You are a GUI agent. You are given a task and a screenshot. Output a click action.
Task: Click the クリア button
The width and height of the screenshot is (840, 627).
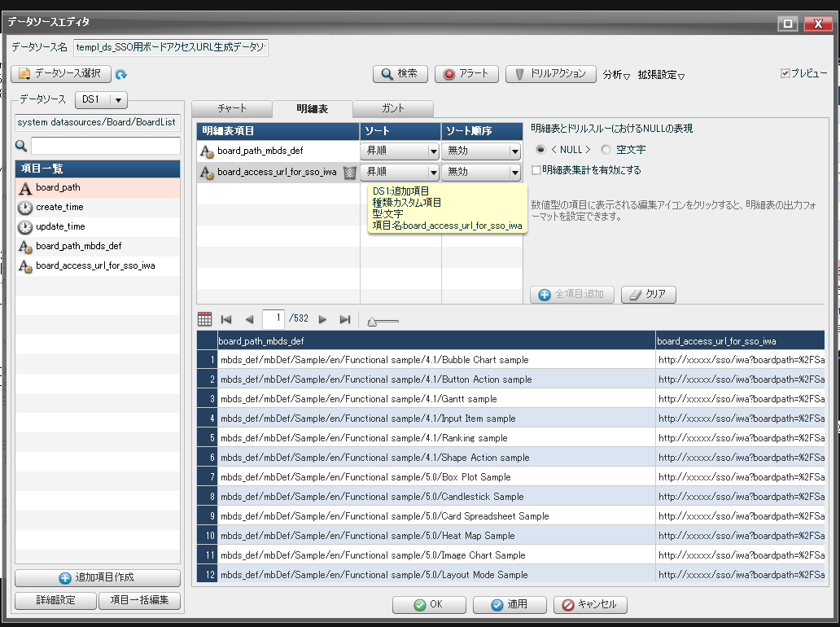(648, 294)
